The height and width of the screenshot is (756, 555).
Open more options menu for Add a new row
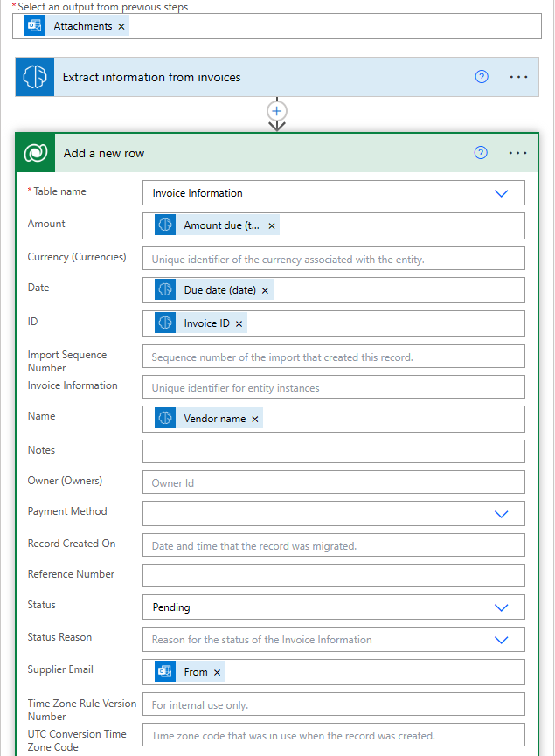pyautogui.click(x=517, y=153)
